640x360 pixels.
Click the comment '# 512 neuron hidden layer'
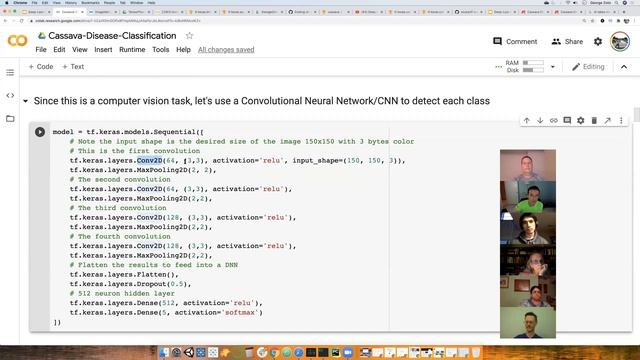coord(122,293)
